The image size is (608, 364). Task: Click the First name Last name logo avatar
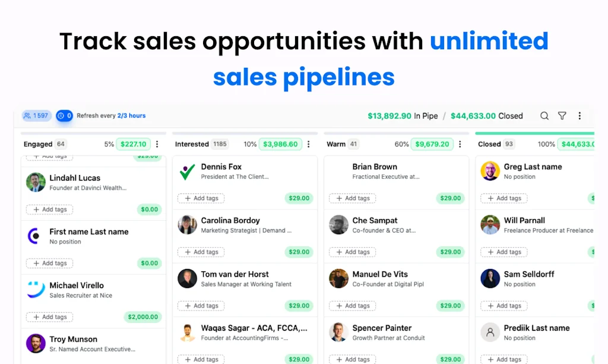coord(36,236)
